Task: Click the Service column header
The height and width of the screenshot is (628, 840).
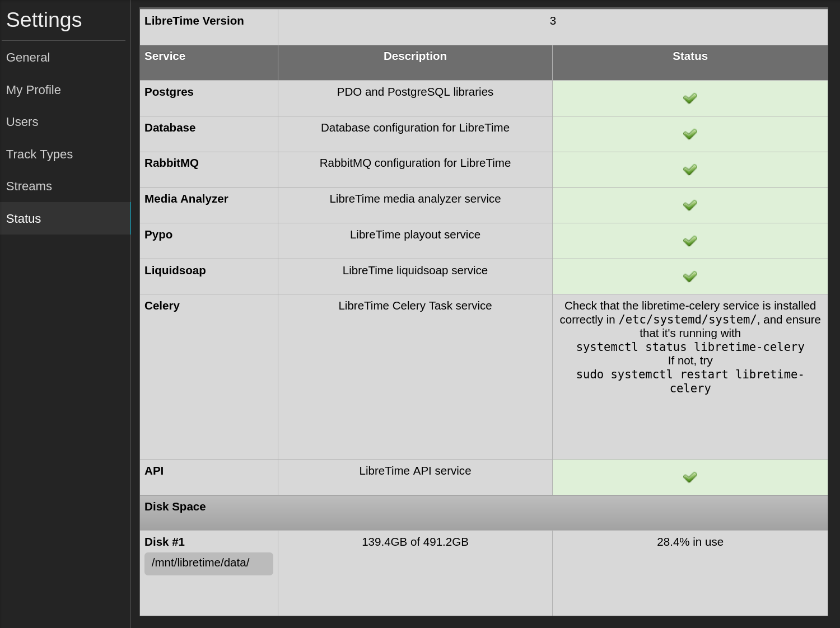Action: 165,57
